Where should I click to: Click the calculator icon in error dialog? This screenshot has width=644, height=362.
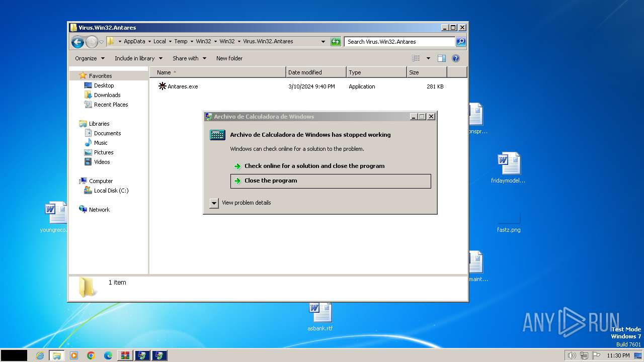(217, 135)
